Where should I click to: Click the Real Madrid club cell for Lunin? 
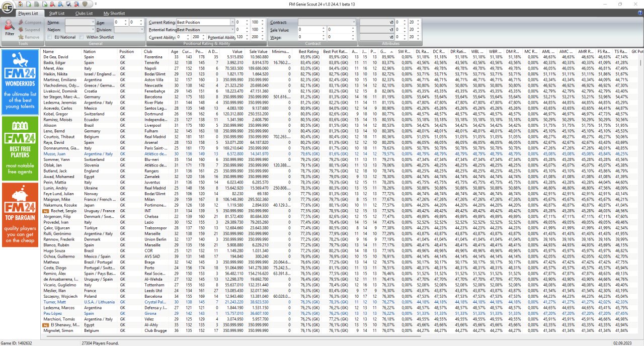(154, 188)
